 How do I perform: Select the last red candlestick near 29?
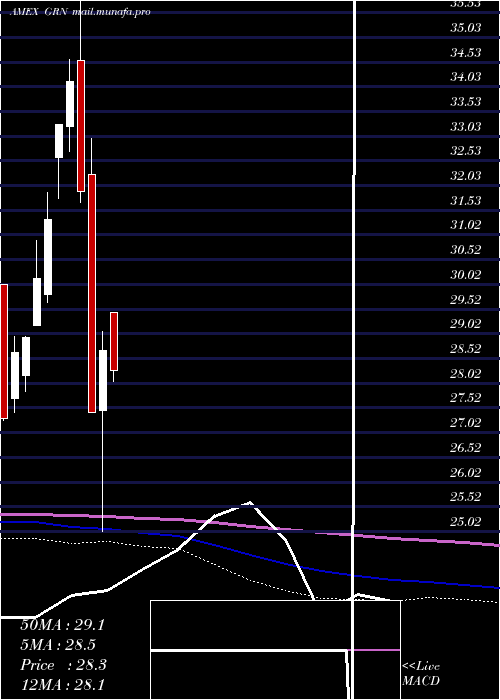click(114, 342)
